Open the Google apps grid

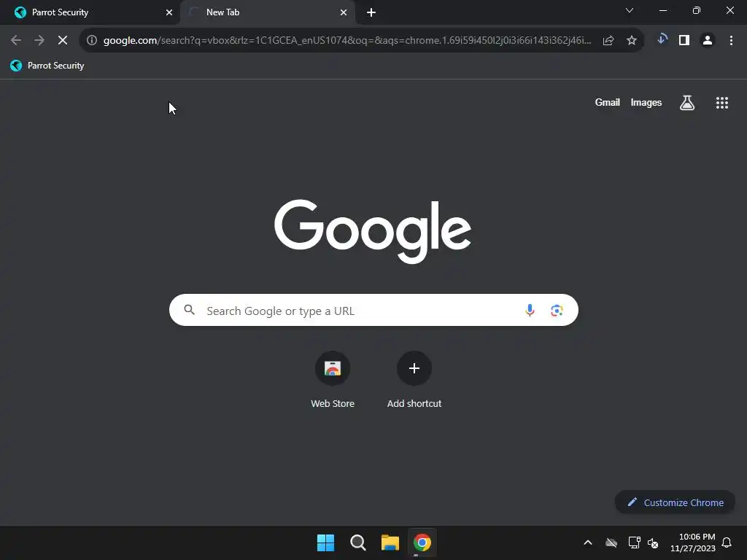(x=722, y=102)
